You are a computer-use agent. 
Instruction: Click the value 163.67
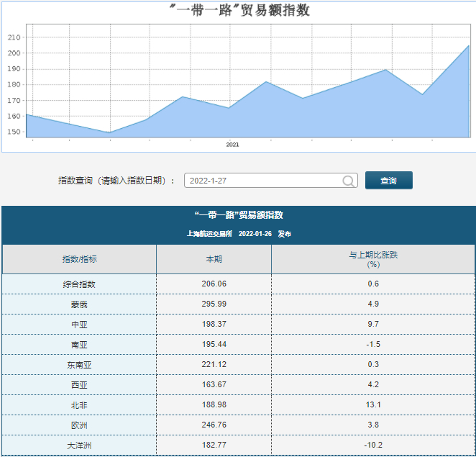point(214,384)
